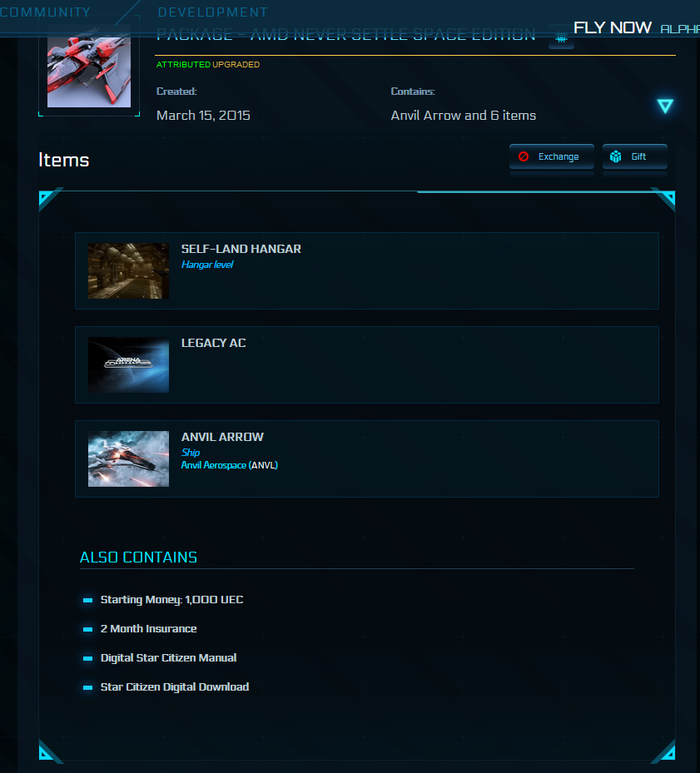Click the ALPHA label beside FLY NOW
The width and height of the screenshot is (700, 773).
[680, 29]
